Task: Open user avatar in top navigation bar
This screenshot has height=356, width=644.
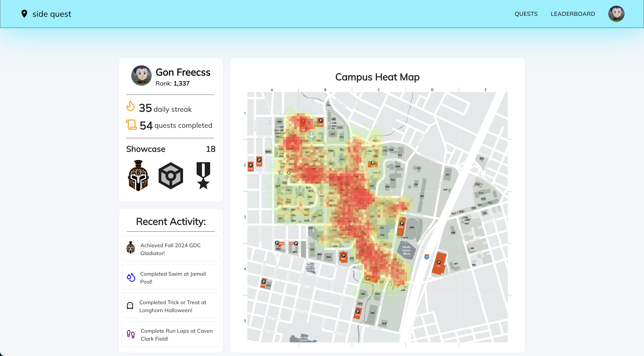Action: [616, 14]
